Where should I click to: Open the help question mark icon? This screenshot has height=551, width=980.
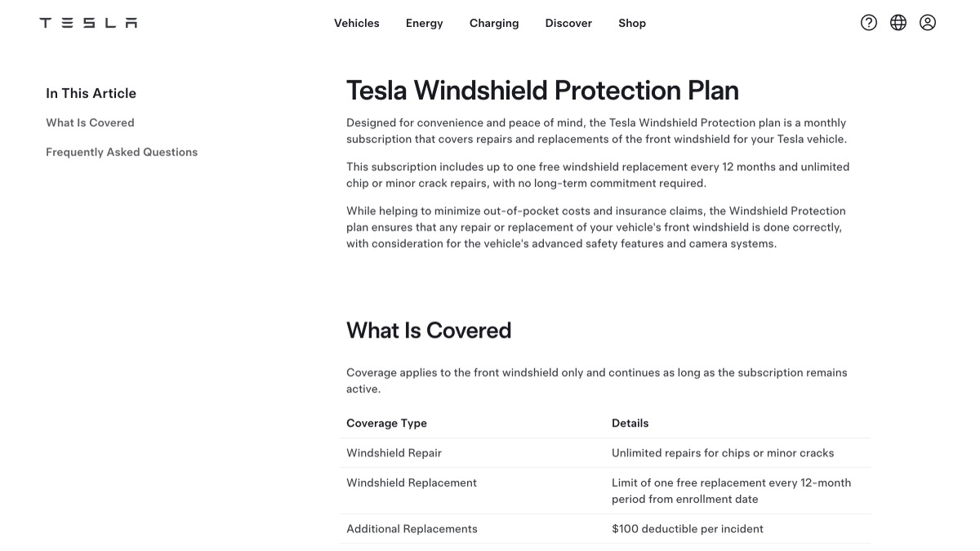click(x=869, y=23)
